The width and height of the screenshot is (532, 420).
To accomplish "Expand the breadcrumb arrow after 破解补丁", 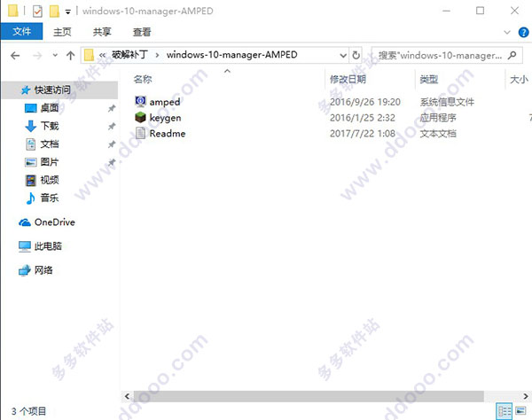I will pos(157,55).
